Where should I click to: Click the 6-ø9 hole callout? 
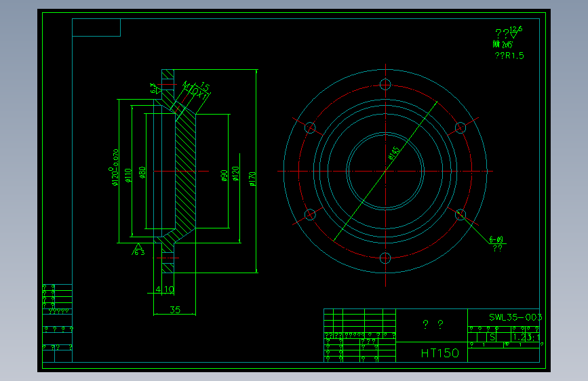[496, 239]
